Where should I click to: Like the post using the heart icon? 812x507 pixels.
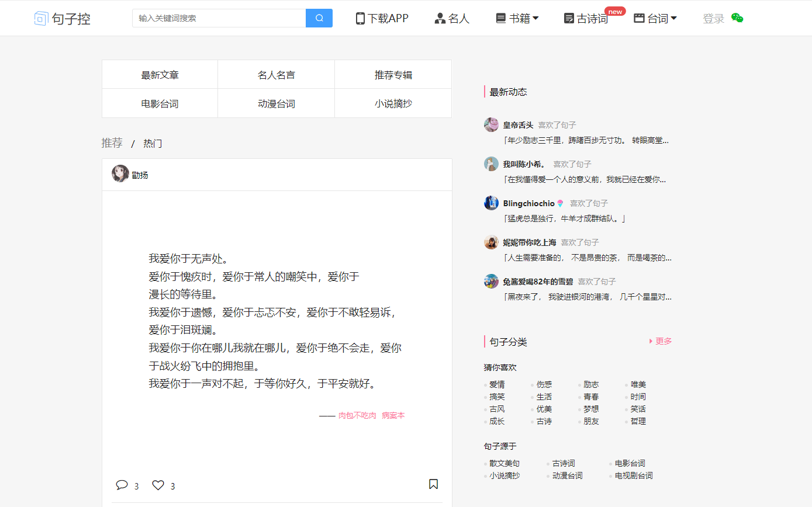click(157, 485)
